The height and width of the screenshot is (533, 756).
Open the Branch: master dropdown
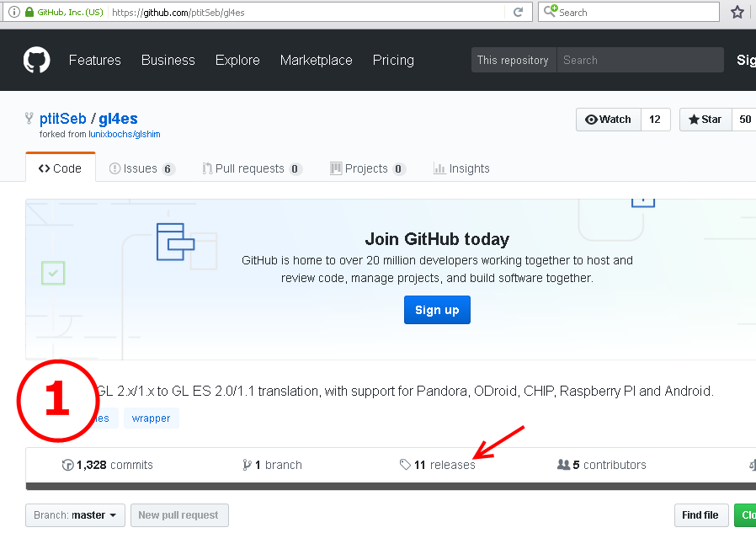click(75, 515)
